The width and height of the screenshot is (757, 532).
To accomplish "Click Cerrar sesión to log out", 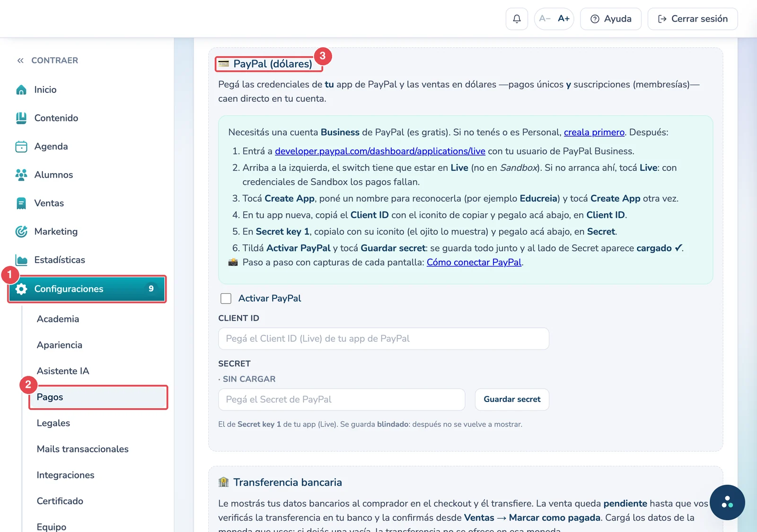I will 693,19.
